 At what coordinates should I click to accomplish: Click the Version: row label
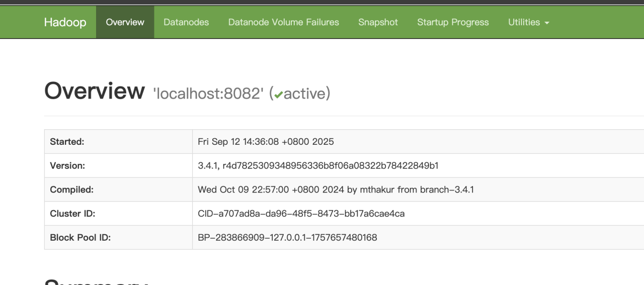(67, 165)
